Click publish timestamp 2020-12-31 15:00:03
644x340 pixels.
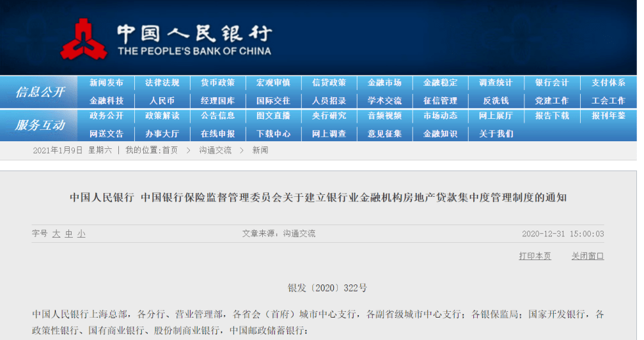[x=563, y=234]
